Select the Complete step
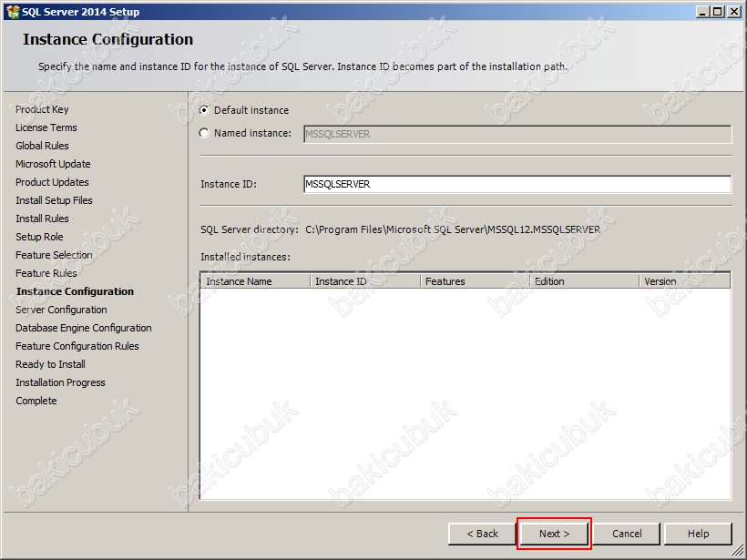The image size is (747, 560). [x=36, y=401]
